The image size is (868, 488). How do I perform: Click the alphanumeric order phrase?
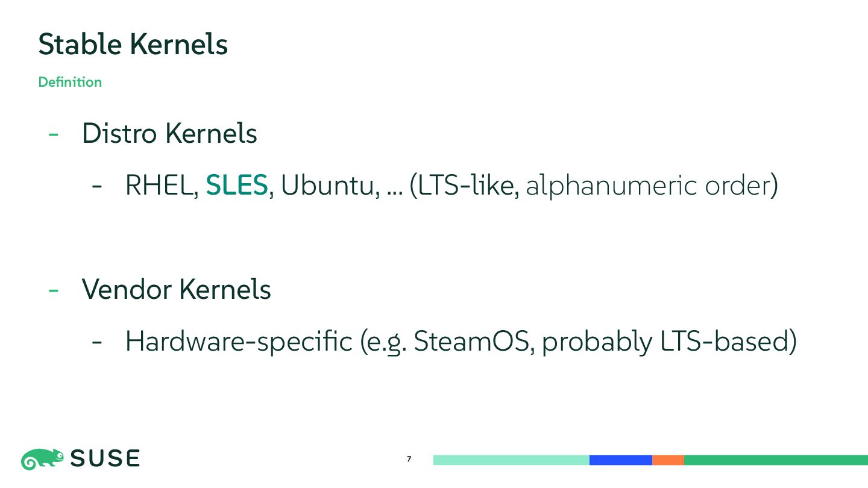(648, 187)
